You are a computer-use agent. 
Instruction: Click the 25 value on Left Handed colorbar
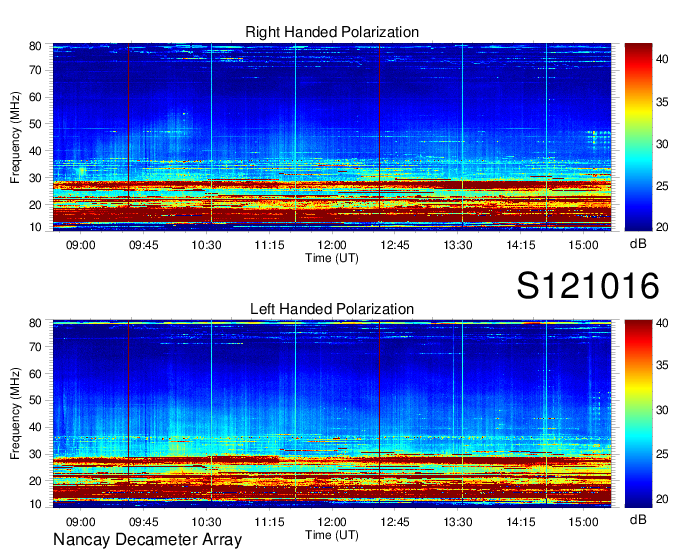[662, 454]
